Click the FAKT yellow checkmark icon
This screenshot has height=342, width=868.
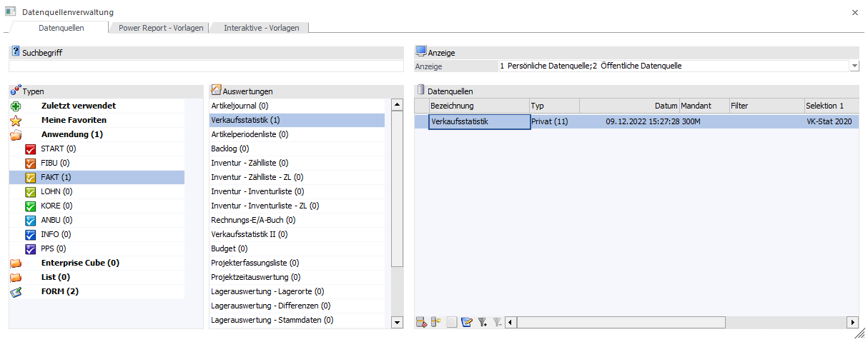point(30,177)
